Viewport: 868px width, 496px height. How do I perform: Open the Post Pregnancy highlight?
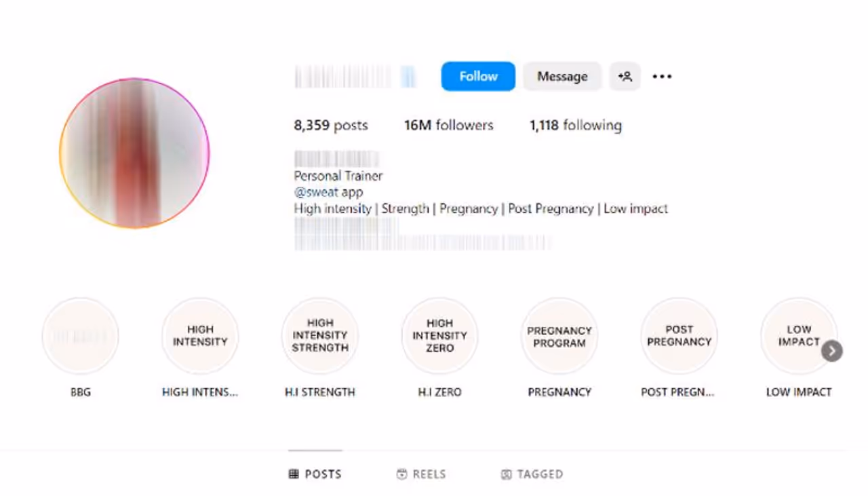point(679,337)
